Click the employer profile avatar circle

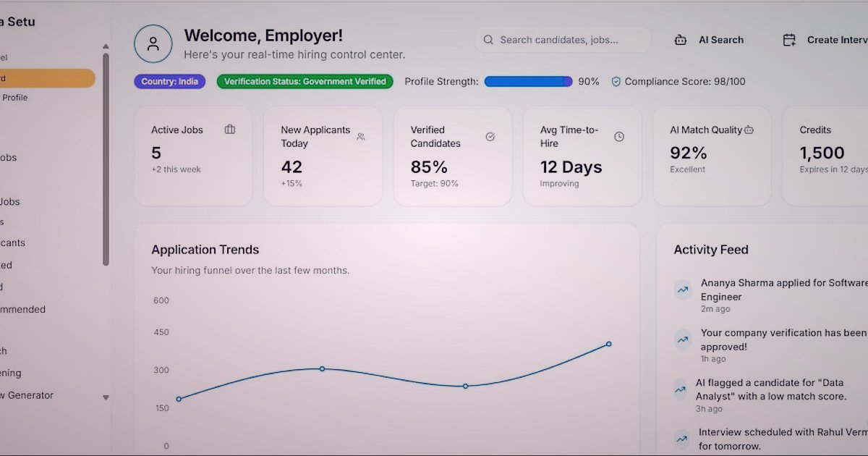point(153,43)
